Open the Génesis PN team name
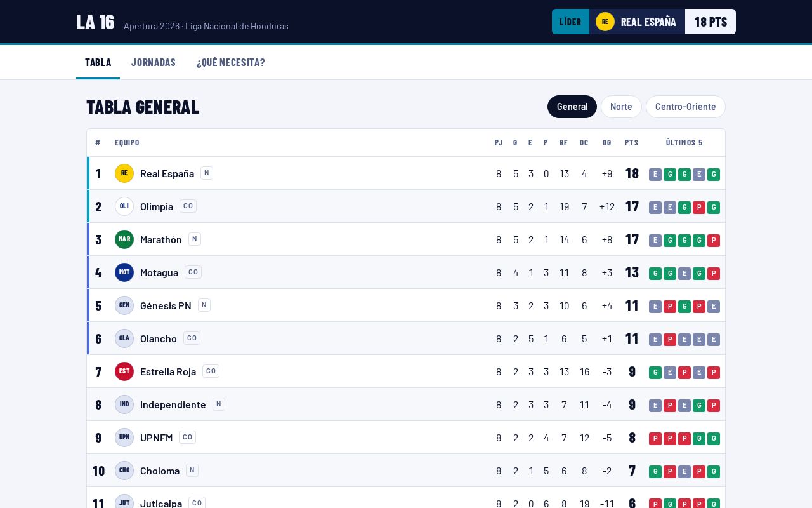Image resolution: width=812 pixels, height=508 pixels. click(166, 305)
